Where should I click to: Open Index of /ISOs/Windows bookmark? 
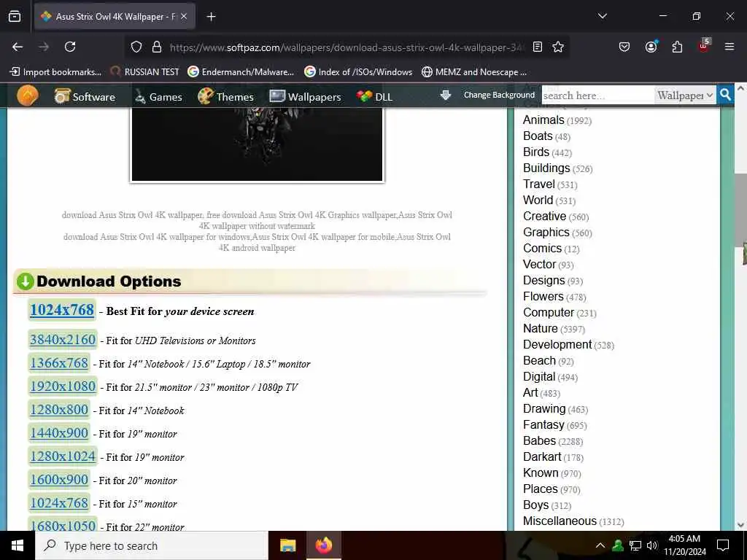point(358,72)
